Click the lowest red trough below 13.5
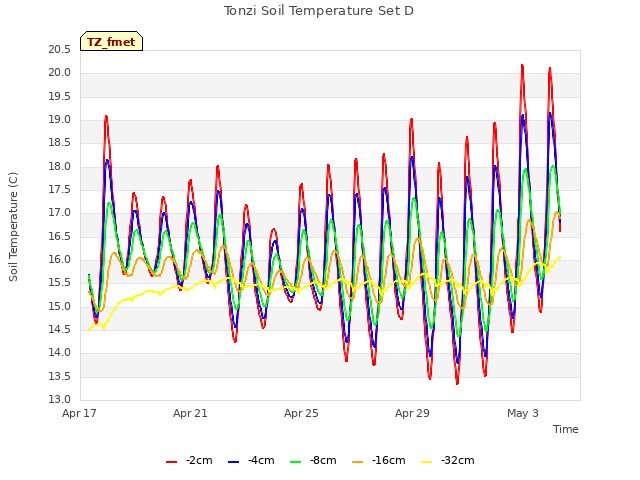640x480 pixels. 457,383
